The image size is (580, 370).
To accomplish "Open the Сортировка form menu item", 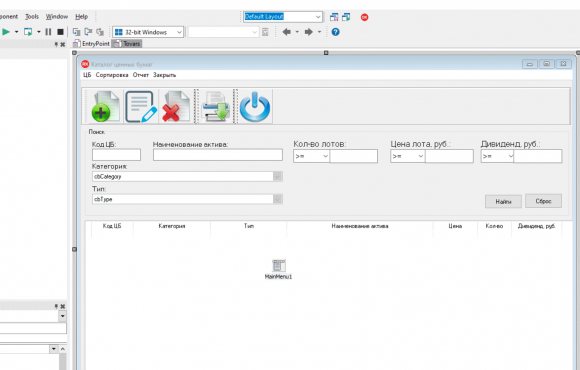I will pyautogui.click(x=112, y=75).
